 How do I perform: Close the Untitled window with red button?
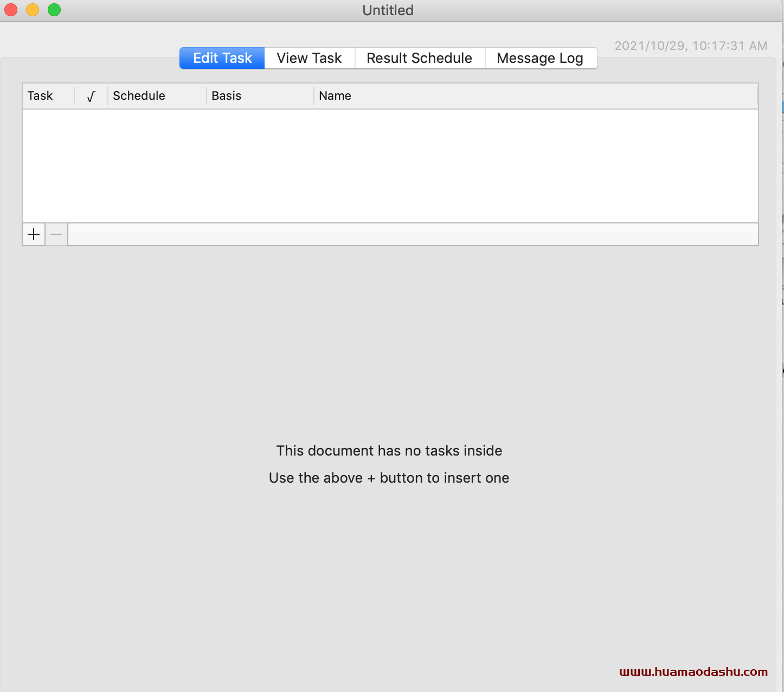tap(11, 10)
